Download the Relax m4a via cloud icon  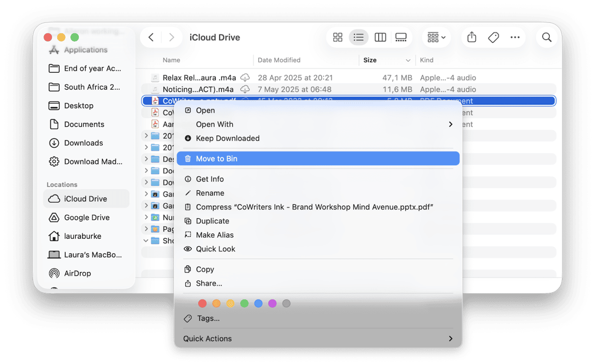(245, 78)
